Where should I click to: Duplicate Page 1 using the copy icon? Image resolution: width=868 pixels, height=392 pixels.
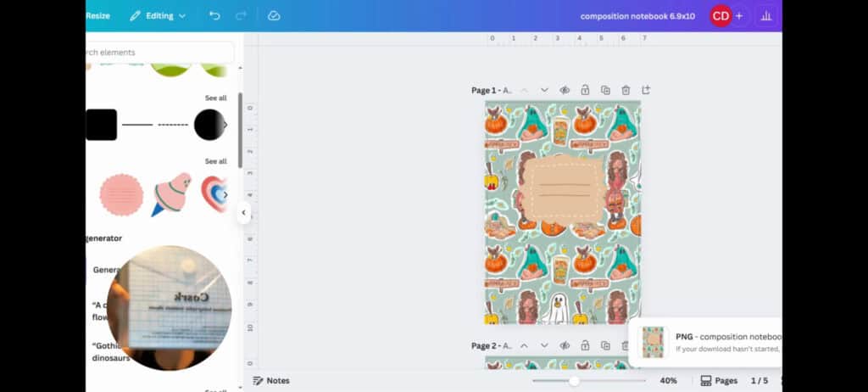605,90
